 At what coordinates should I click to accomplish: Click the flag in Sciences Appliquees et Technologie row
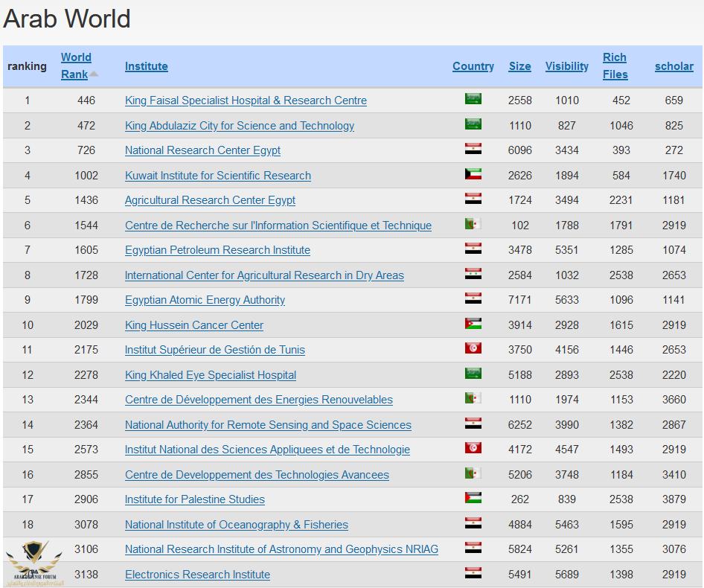tap(473, 448)
